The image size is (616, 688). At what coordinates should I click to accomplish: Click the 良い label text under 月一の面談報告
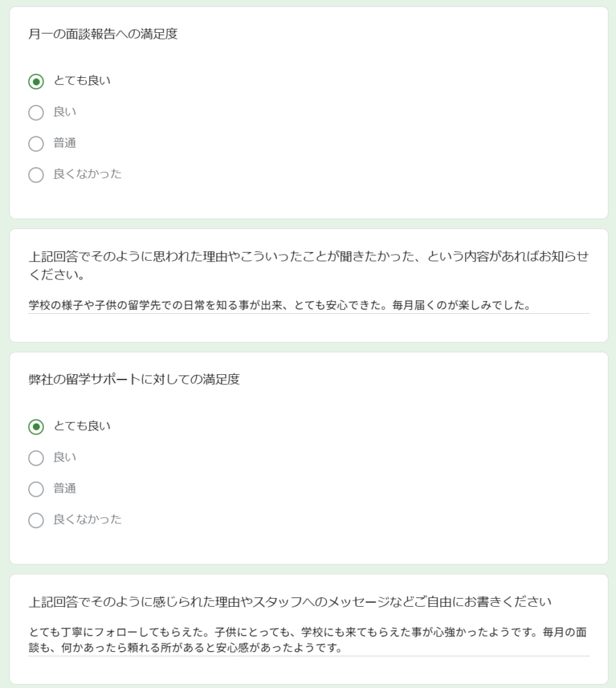(65, 112)
